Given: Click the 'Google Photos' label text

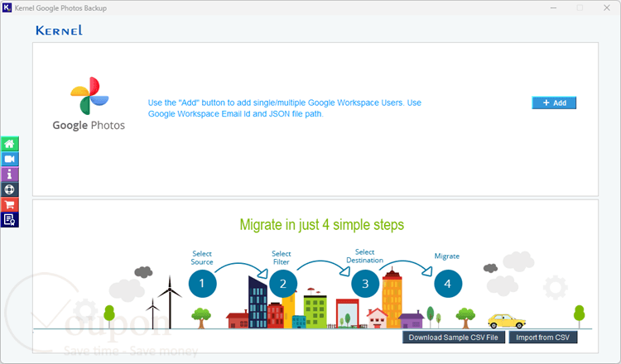Looking at the screenshot, I should (x=89, y=126).
